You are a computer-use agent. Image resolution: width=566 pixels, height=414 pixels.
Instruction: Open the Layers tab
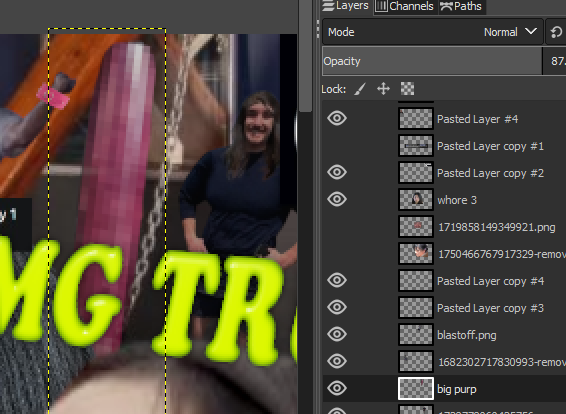346,6
